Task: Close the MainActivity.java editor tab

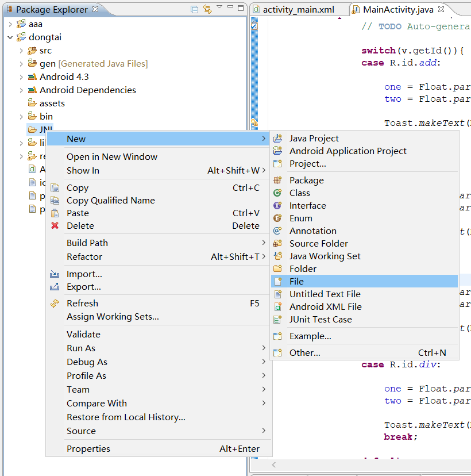Action: point(441,10)
